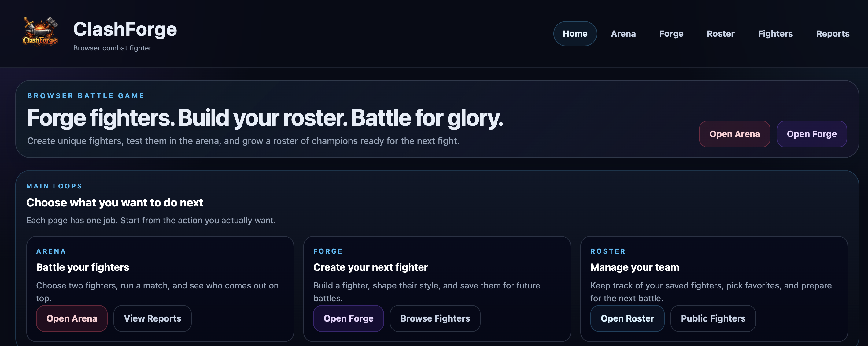Open Roster from the navigation bar
868x346 pixels.
pyautogui.click(x=720, y=33)
